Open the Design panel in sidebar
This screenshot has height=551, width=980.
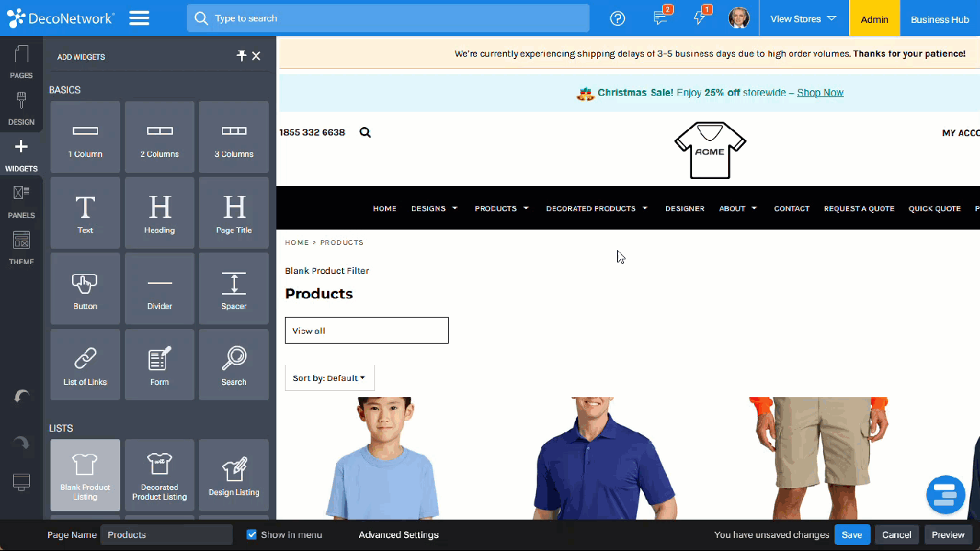[21, 109]
